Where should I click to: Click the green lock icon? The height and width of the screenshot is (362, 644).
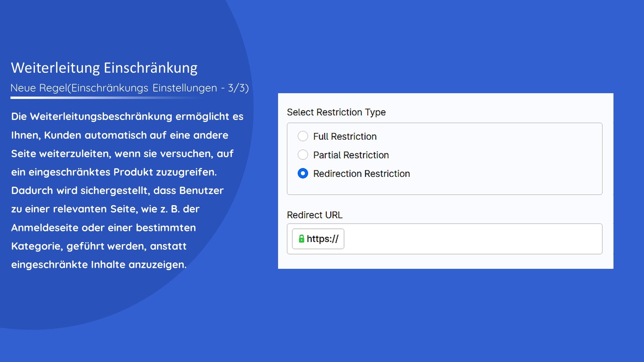(301, 239)
